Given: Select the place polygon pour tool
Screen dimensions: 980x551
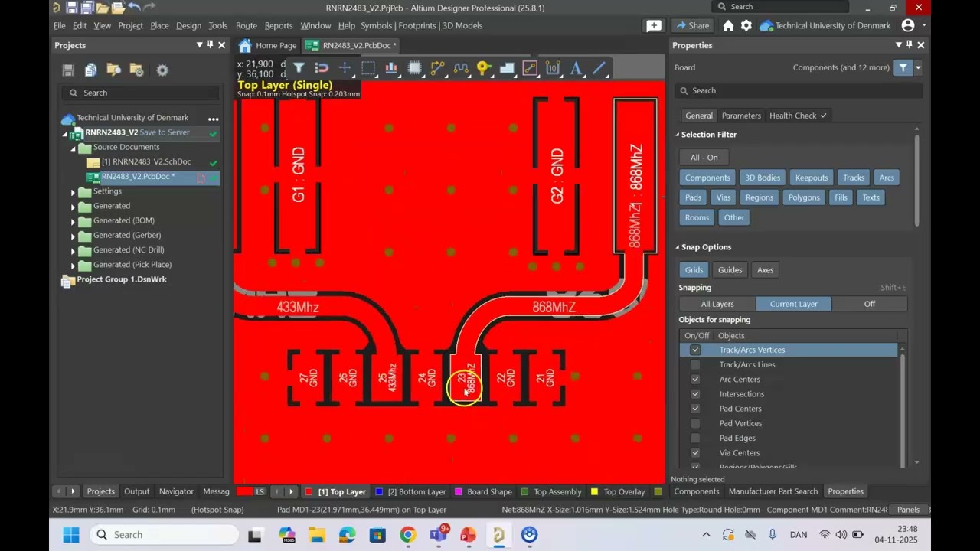Looking at the screenshot, I should (x=507, y=68).
